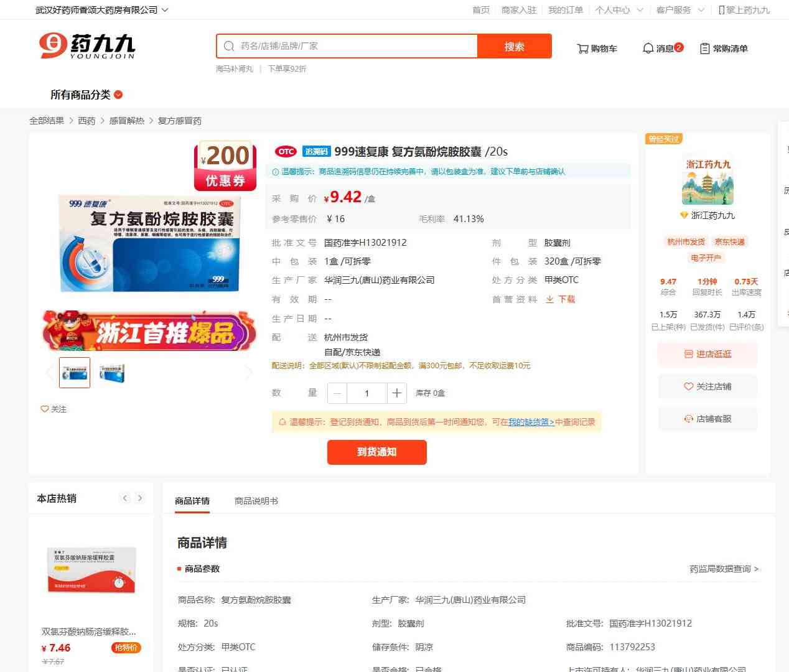The height and width of the screenshot is (672, 789).
Task: Show previous hot-selling item with left arrow
Action: (x=125, y=498)
